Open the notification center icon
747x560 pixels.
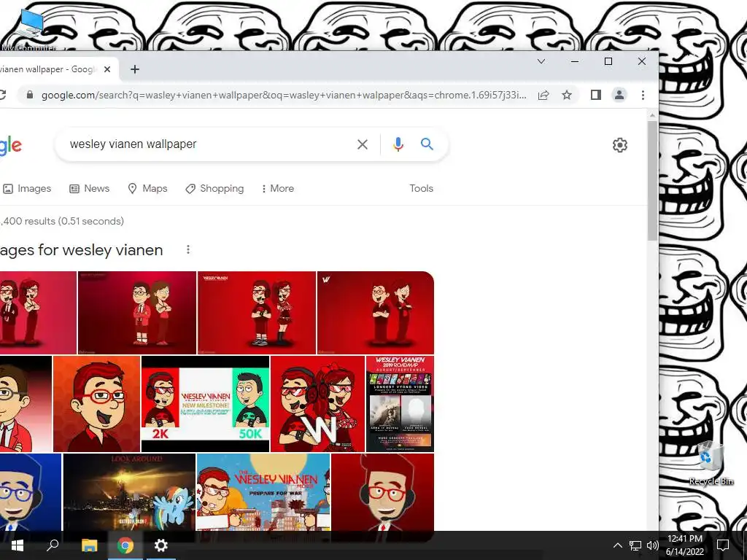[x=723, y=545]
